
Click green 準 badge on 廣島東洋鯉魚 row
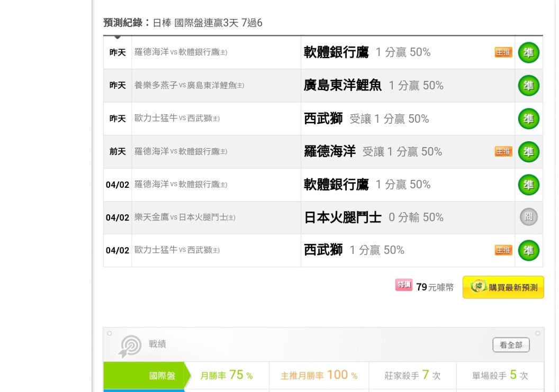coord(528,86)
